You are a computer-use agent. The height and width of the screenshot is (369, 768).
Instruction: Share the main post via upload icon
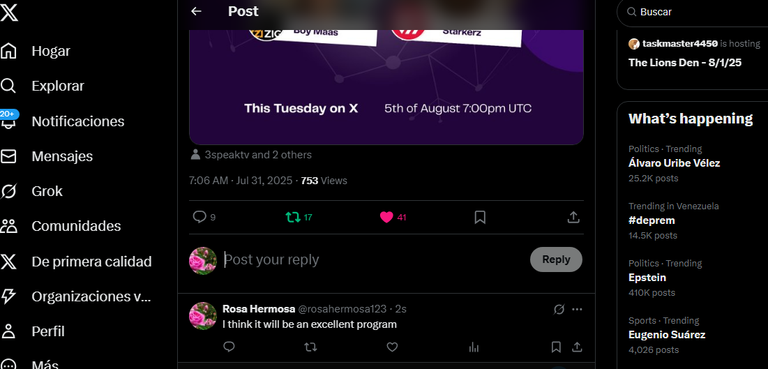(x=573, y=217)
